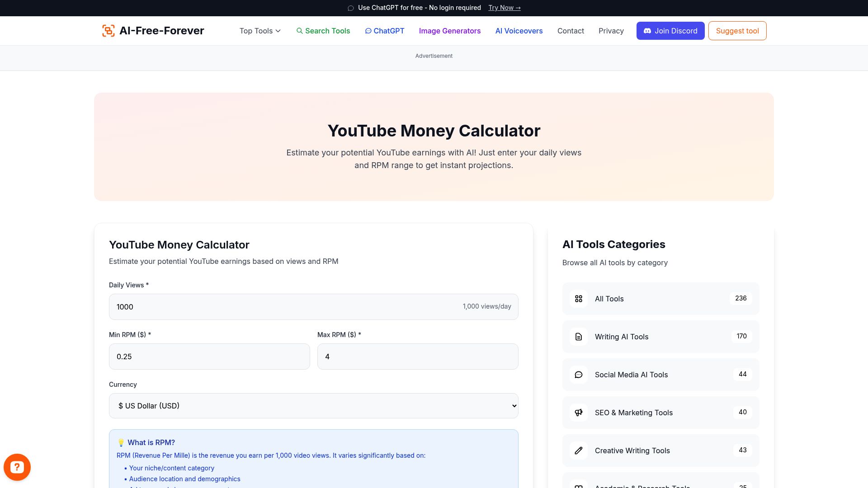Screen dimensions: 868x488
Task: Click the Social Media AI Tools chat icon
Action: coord(578,375)
